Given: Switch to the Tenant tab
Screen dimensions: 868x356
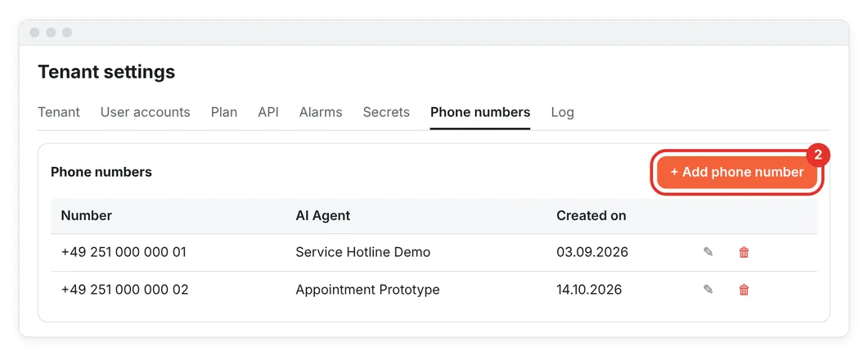Looking at the screenshot, I should click(59, 112).
